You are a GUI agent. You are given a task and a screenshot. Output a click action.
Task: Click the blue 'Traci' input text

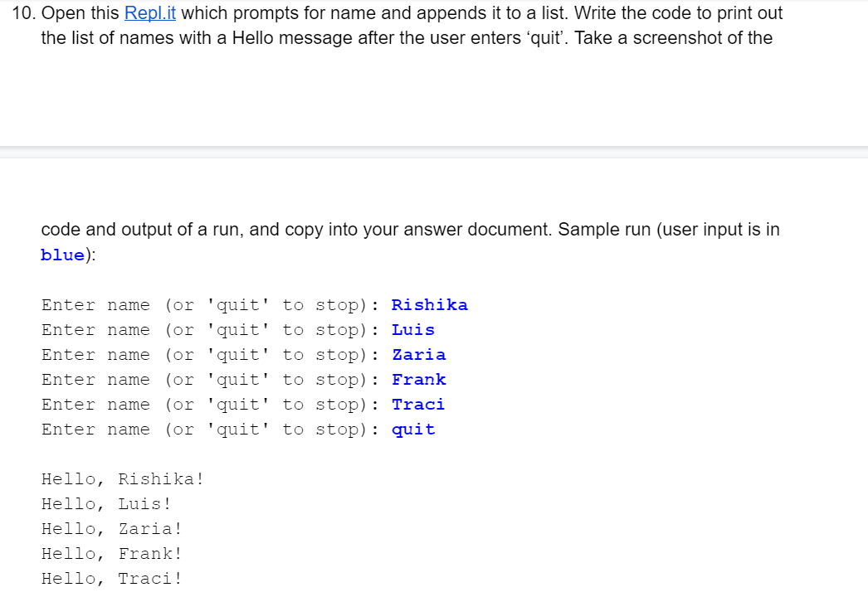tap(418, 405)
